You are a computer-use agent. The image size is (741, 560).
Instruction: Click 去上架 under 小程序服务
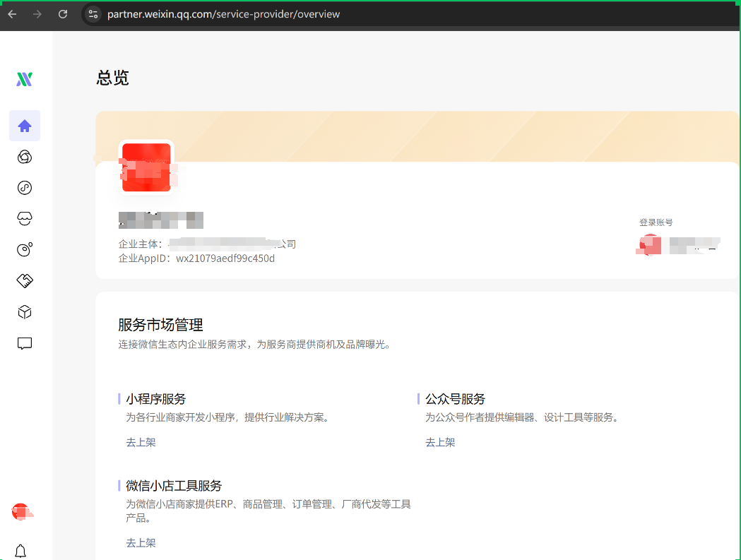[x=141, y=442]
